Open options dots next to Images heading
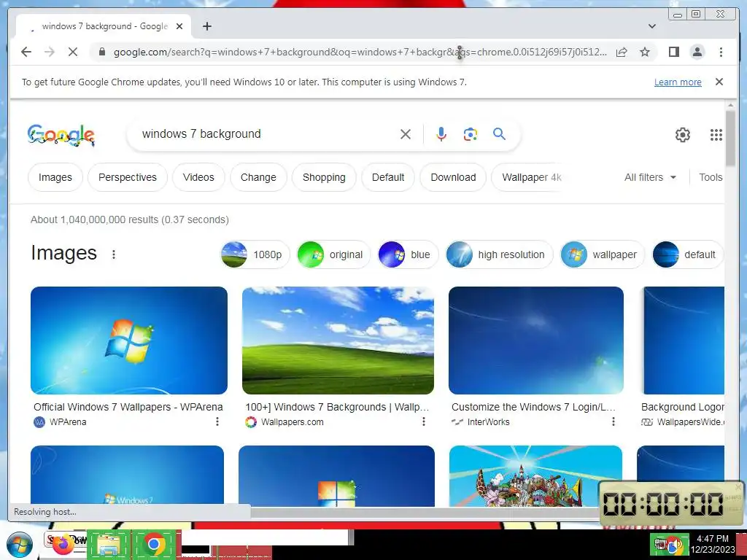The image size is (747, 560). 113,254
